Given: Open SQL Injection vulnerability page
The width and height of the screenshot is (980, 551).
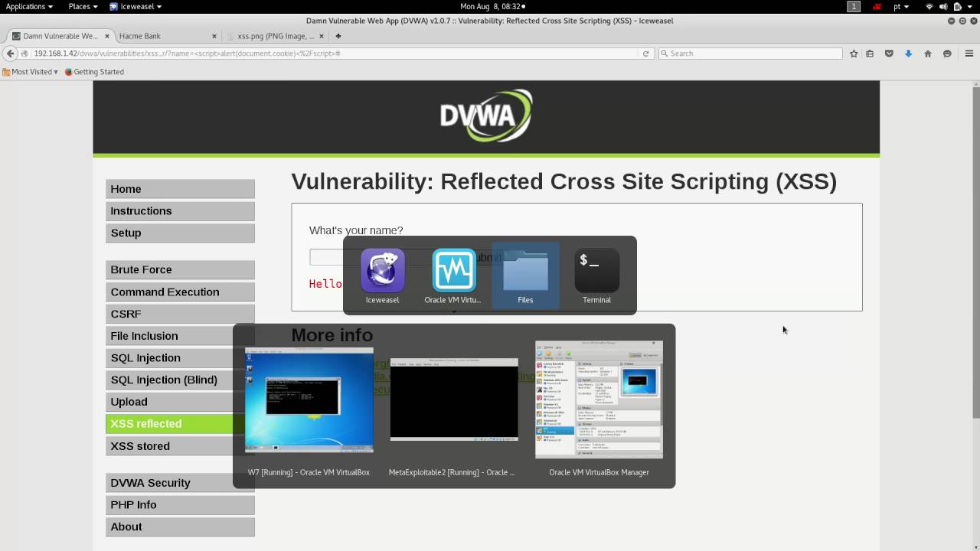Looking at the screenshot, I should coord(180,357).
